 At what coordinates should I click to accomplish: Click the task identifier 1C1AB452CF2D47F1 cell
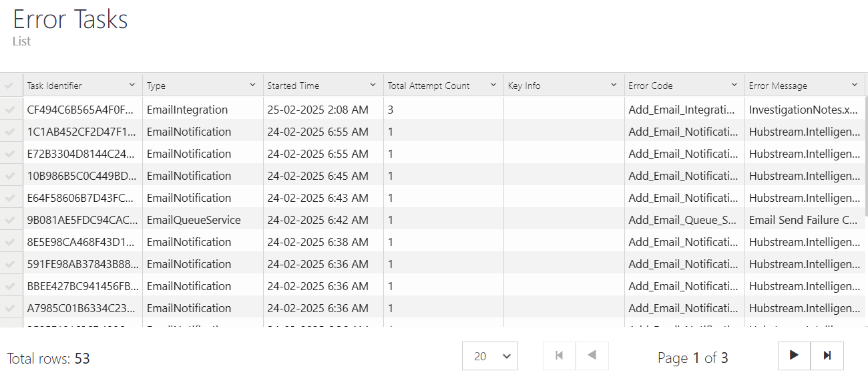click(x=83, y=132)
